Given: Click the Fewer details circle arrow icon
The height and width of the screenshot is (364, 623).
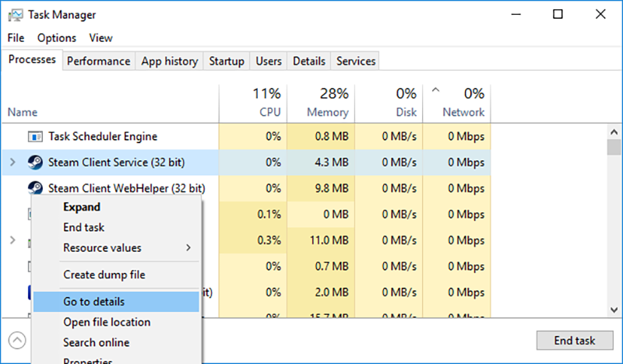Looking at the screenshot, I should coord(17,341).
